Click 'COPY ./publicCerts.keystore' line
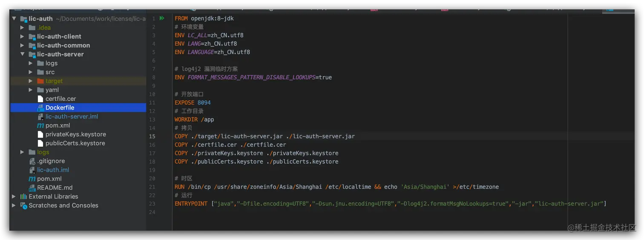Screen dimensions: 644x240 coord(256,162)
